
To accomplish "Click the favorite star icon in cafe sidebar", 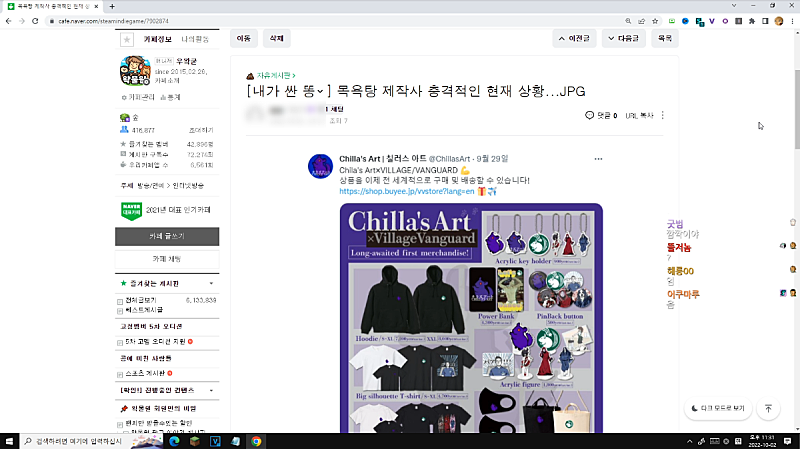I will pyautogui.click(x=127, y=39).
